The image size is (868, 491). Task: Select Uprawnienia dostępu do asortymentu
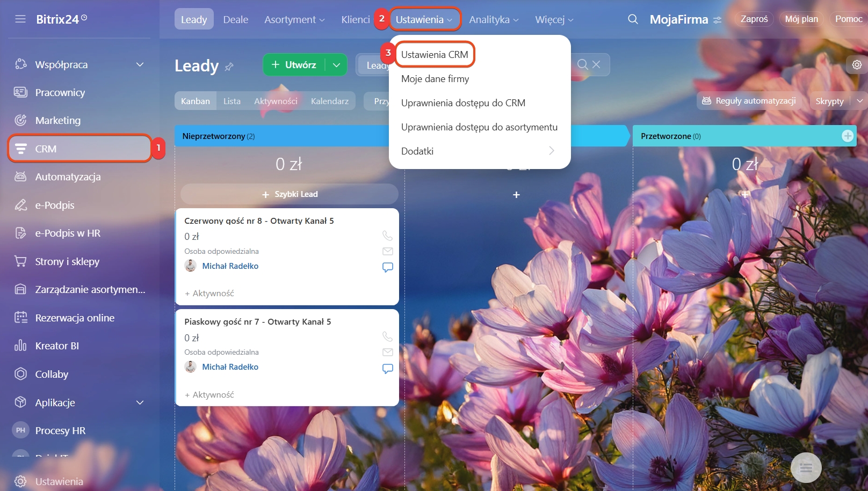click(x=479, y=127)
